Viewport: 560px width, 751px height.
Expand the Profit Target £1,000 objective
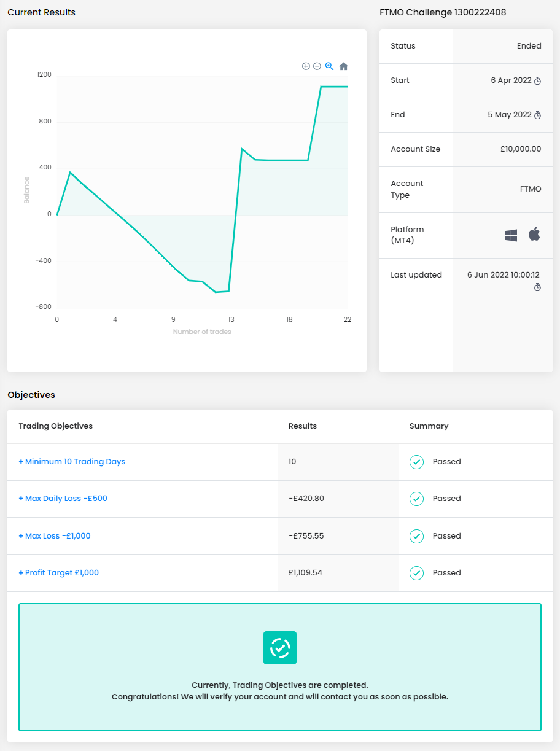58,573
